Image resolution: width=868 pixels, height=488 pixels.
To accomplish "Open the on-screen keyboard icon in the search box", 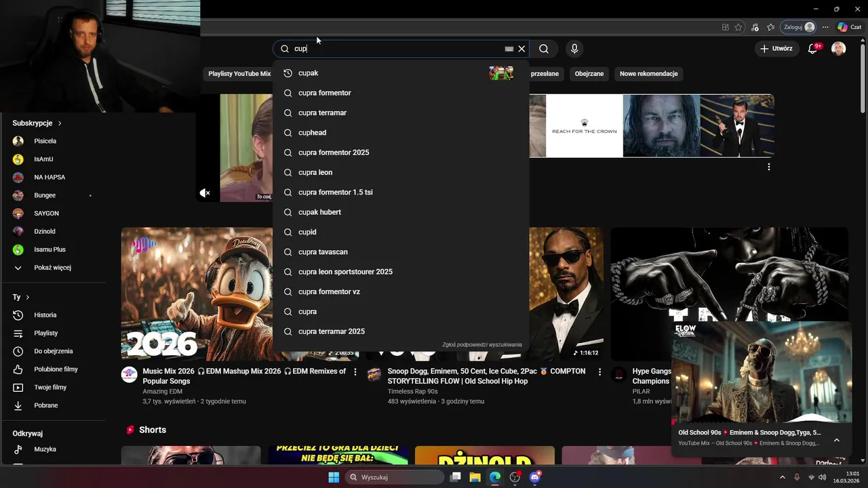I will click(x=509, y=49).
